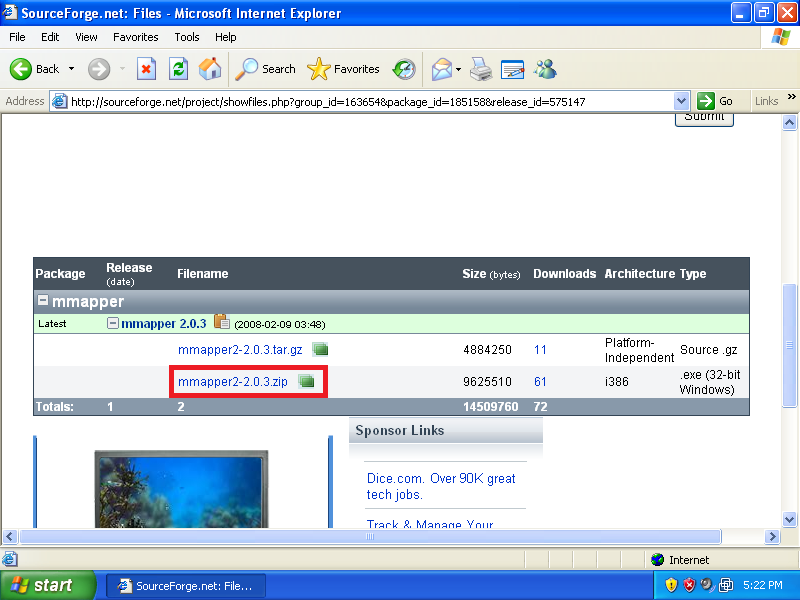Click the aquarium advertisement image
The height and width of the screenshot is (600, 800).
181,489
